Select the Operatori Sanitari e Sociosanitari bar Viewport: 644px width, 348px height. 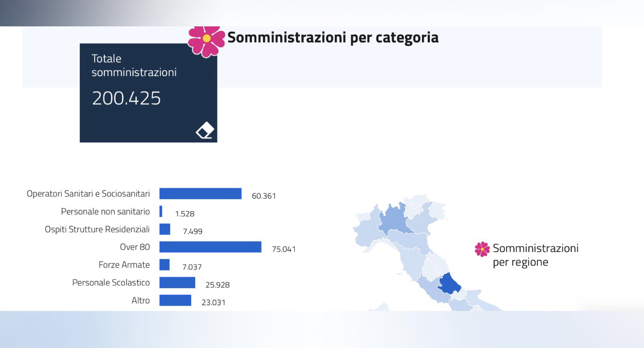click(x=200, y=194)
